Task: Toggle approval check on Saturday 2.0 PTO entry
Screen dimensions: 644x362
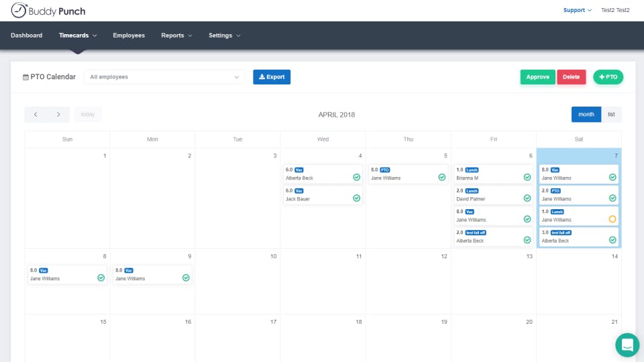Action: click(612, 198)
